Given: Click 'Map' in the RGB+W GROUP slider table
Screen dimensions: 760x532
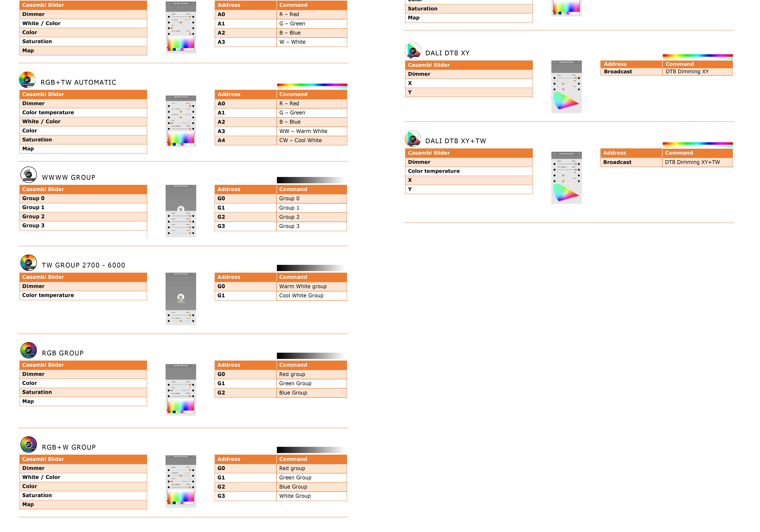Looking at the screenshot, I should (x=83, y=505).
